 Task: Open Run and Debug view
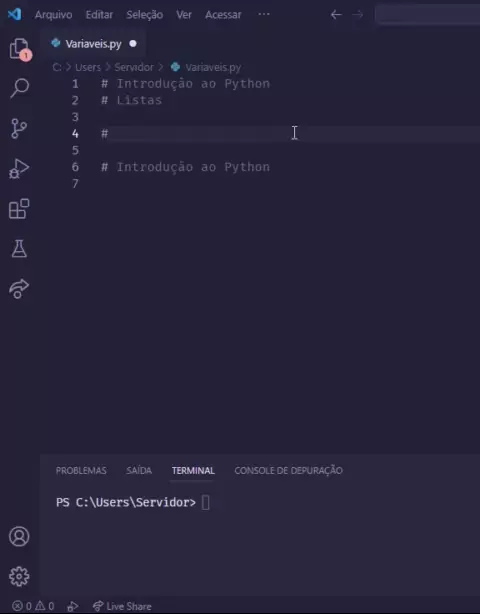19,169
